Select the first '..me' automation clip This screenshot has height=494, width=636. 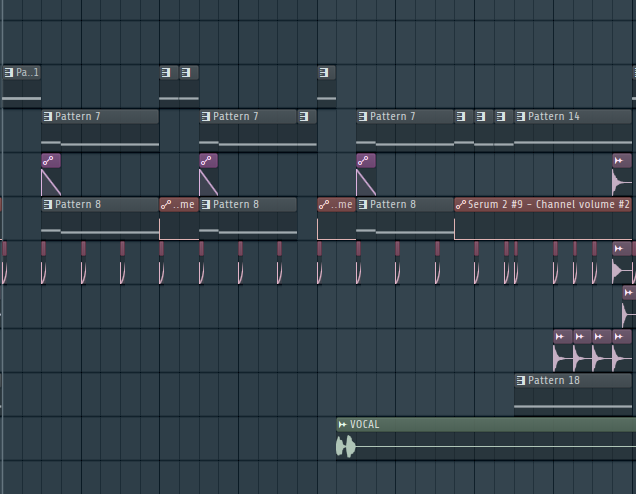(x=179, y=205)
